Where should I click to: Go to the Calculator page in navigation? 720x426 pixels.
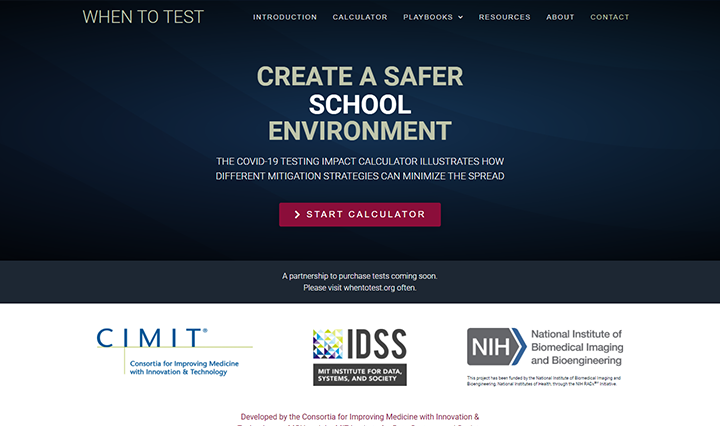tap(360, 17)
